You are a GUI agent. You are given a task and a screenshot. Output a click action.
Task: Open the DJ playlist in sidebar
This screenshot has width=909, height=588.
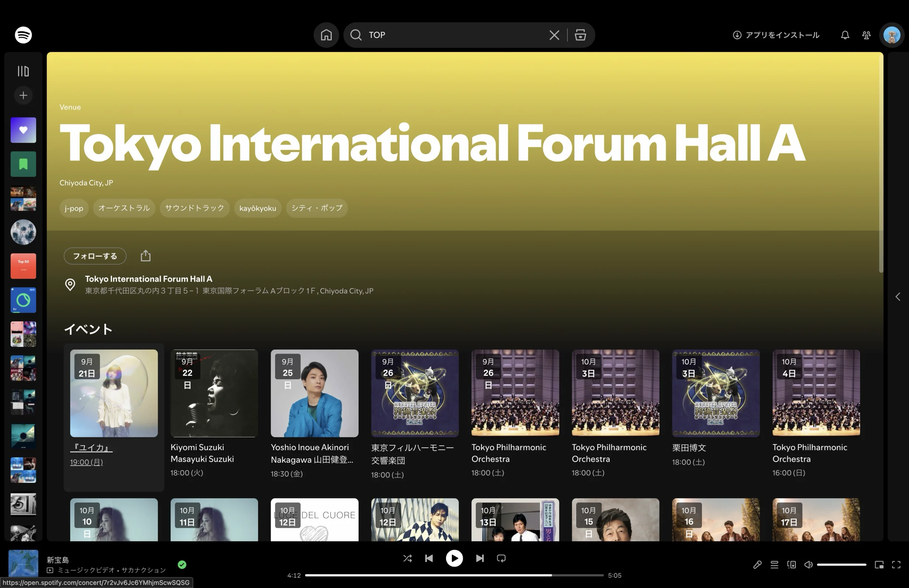coord(23,300)
